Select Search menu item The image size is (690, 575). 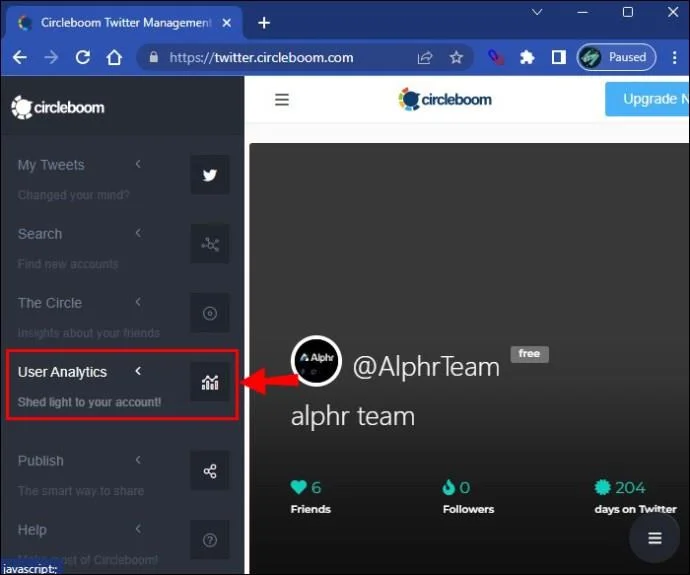coord(40,234)
